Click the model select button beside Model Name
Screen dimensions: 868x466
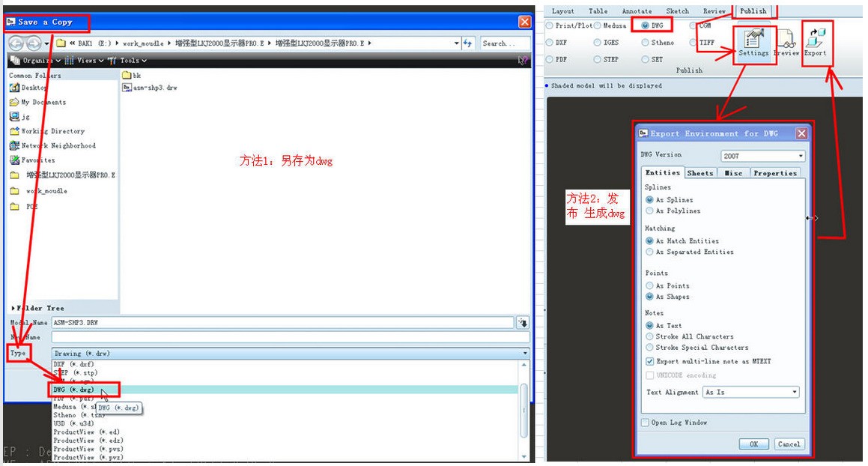(x=523, y=322)
